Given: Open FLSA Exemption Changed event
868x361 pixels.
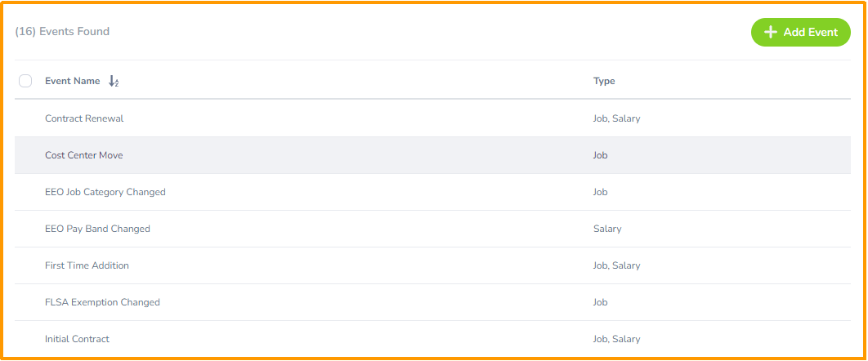Looking at the screenshot, I should click(102, 302).
